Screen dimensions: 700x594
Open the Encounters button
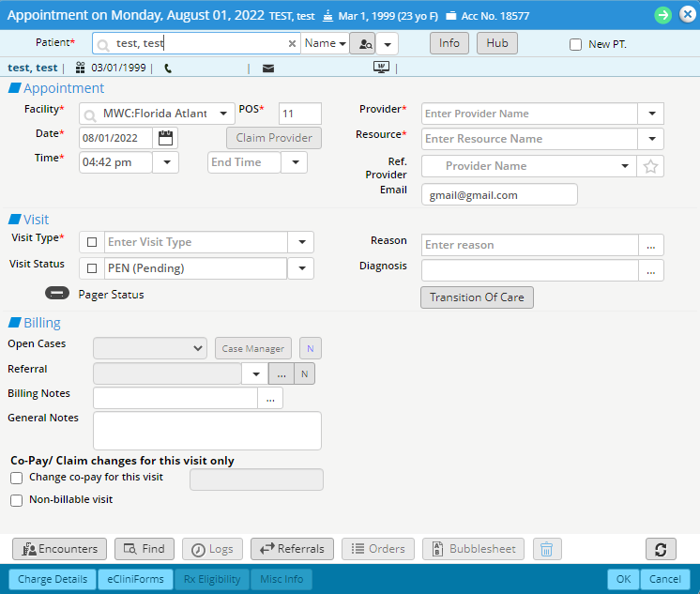59,549
